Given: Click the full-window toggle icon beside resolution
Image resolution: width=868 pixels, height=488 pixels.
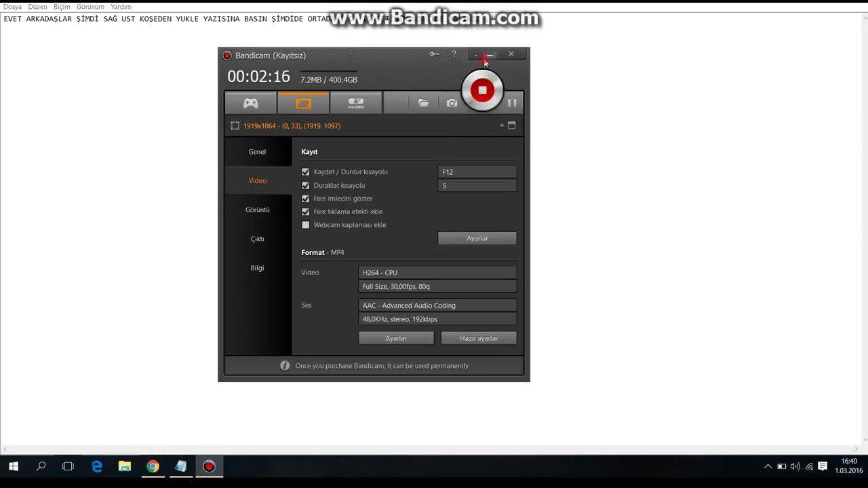Looking at the screenshot, I should [512, 125].
